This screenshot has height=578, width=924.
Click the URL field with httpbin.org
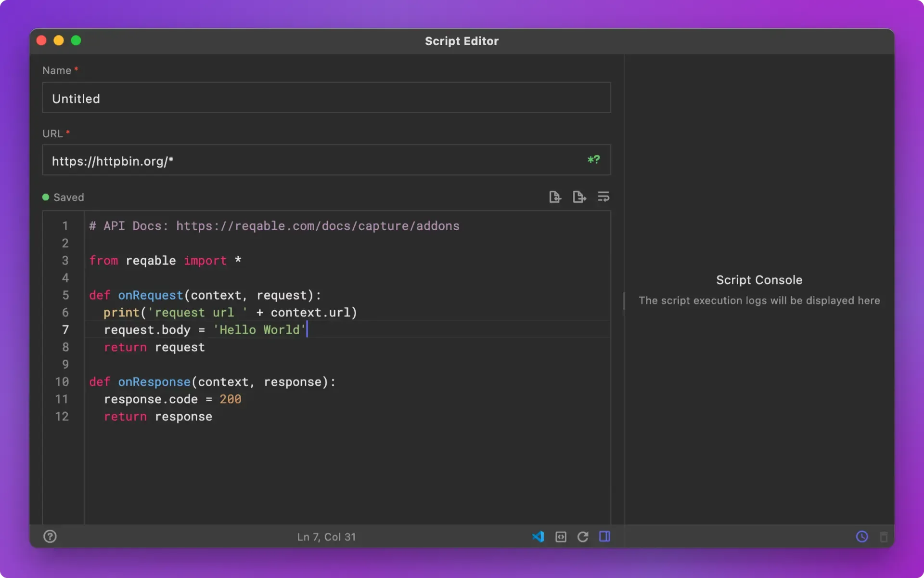[x=326, y=160]
